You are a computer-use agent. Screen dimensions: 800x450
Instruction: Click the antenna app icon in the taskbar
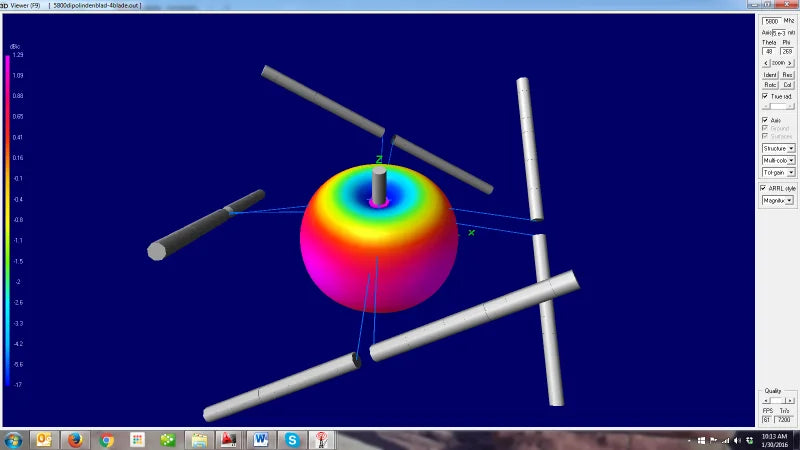pos(321,439)
